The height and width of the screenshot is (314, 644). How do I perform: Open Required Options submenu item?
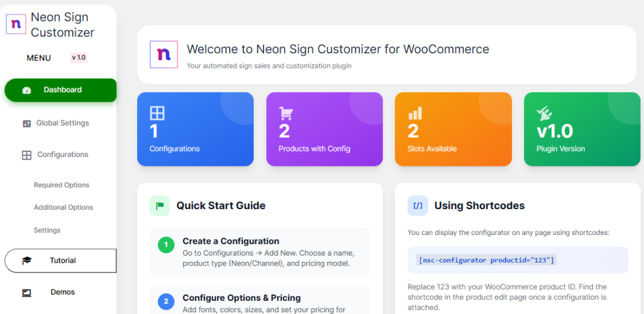[62, 185]
